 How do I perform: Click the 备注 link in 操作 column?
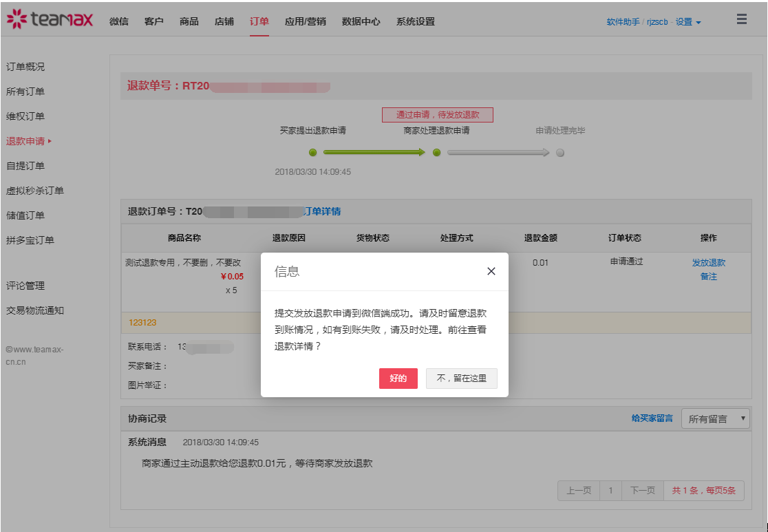(708, 276)
